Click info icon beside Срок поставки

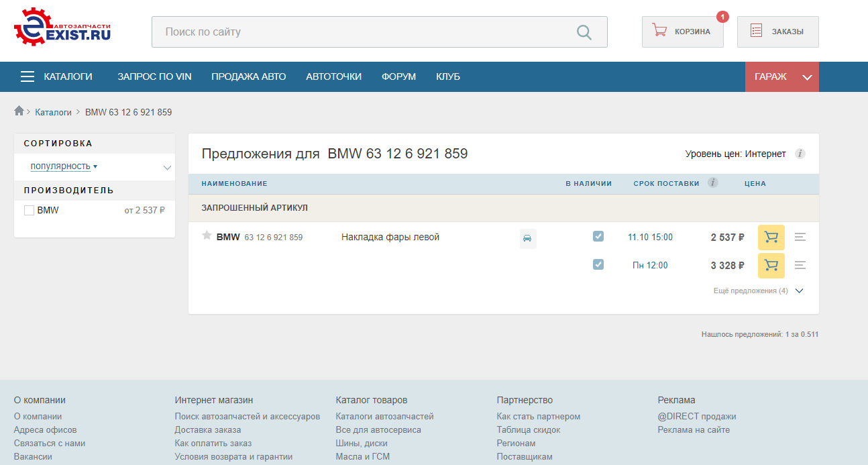712,183
